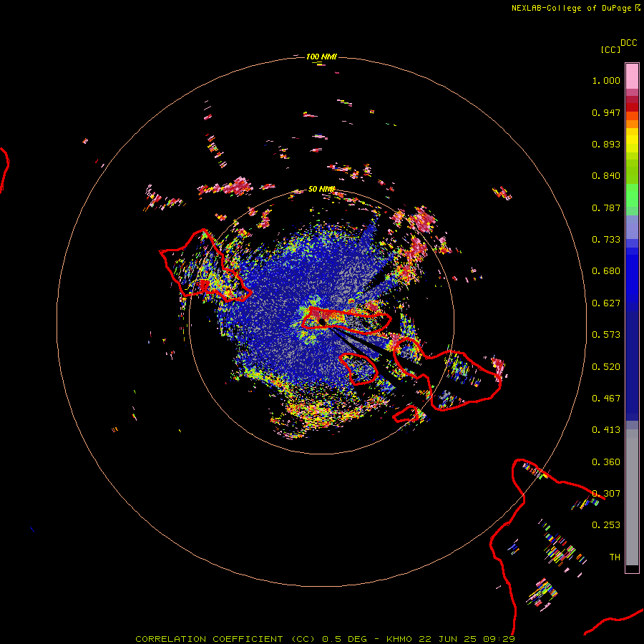
Task: Click the [CC] legend label
Action: [x=610, y=49]
